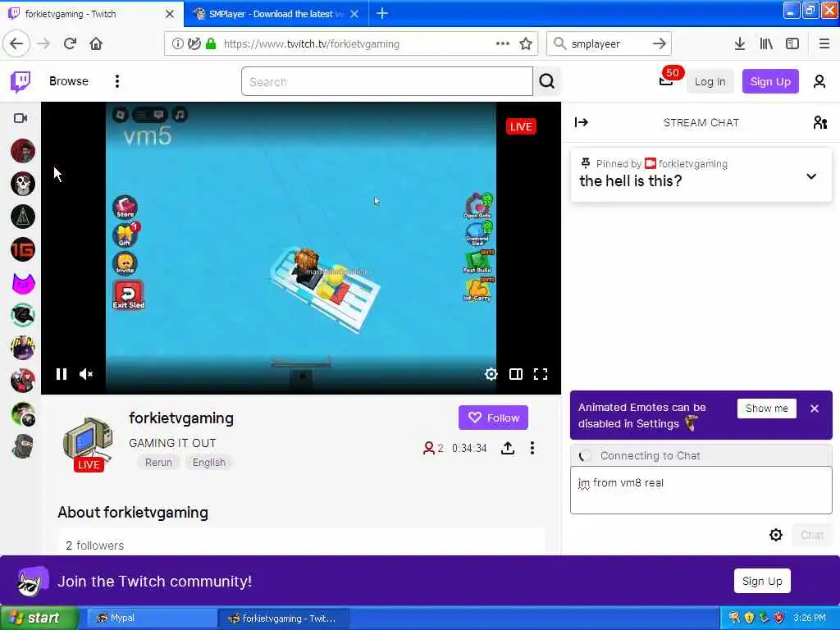Follow forkietvgaming channel
Image resolution: width=840 pixels, height=630 pixels.
[x=493, y=418]
